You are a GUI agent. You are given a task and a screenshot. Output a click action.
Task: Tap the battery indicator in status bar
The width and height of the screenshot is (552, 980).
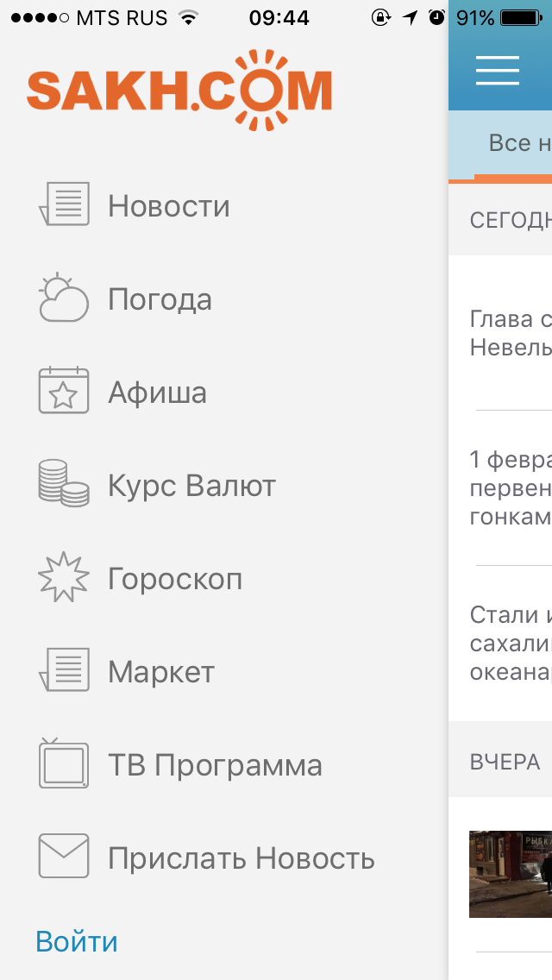(x=522, y=17)
